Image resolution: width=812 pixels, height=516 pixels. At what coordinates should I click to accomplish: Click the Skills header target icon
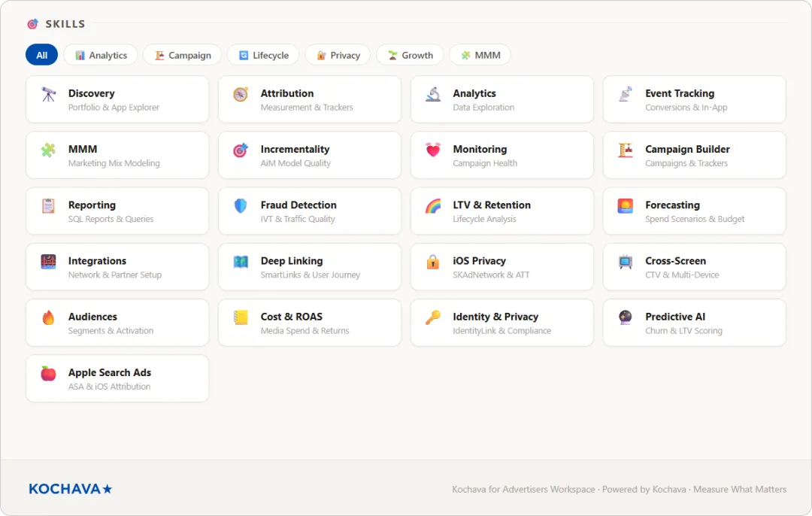pyautogui.click(x=32, y=24)
